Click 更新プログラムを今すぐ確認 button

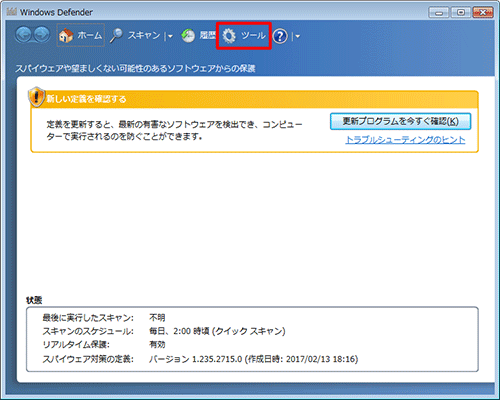coord(400,121)
